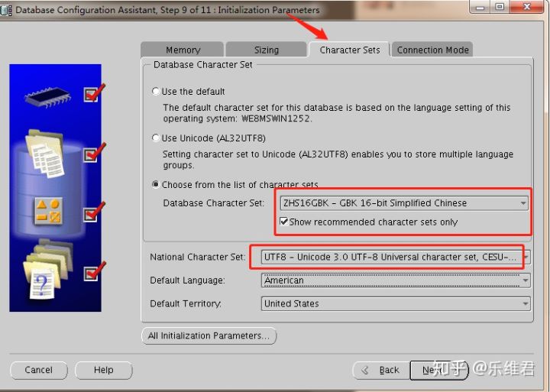
Task: Click the checkmark box next to the shapes icon
Action: point(91,214)
